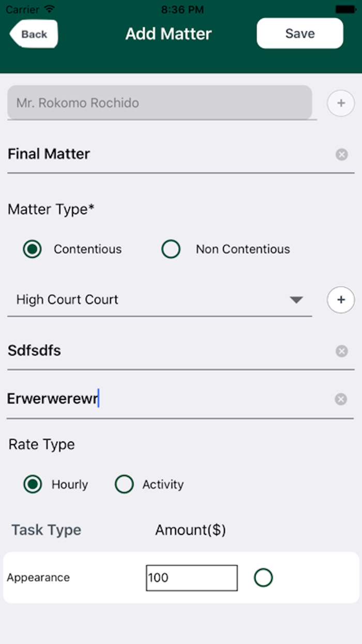362x644 pixels.
Task: Open the Add Matter title area
Action: coord(168,34)
